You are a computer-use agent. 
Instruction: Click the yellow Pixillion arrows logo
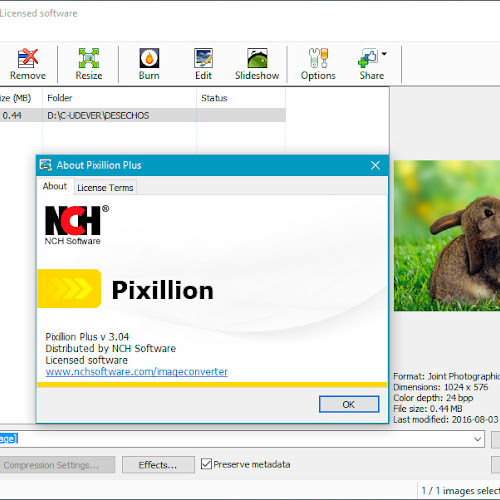tap(69, 289)
